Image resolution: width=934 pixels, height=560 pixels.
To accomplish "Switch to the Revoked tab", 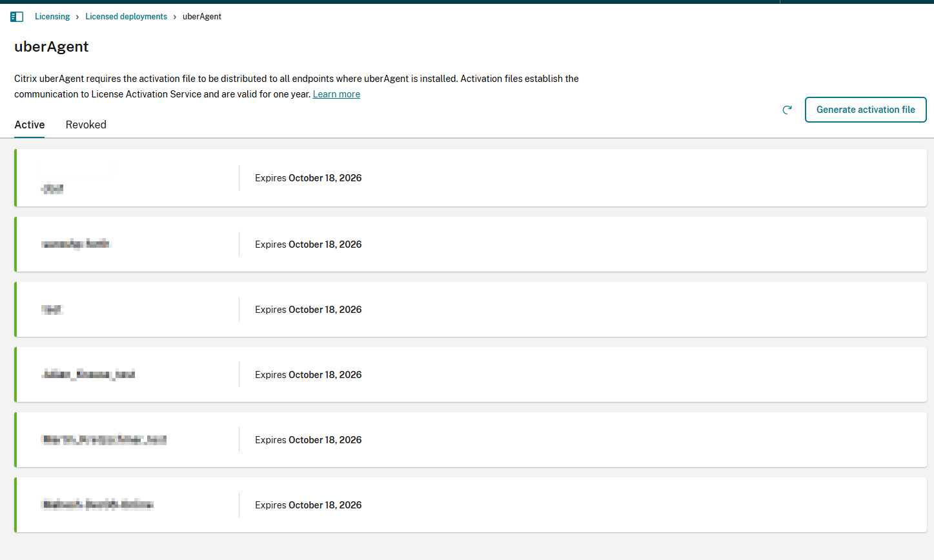I will (x=86, y=125).
